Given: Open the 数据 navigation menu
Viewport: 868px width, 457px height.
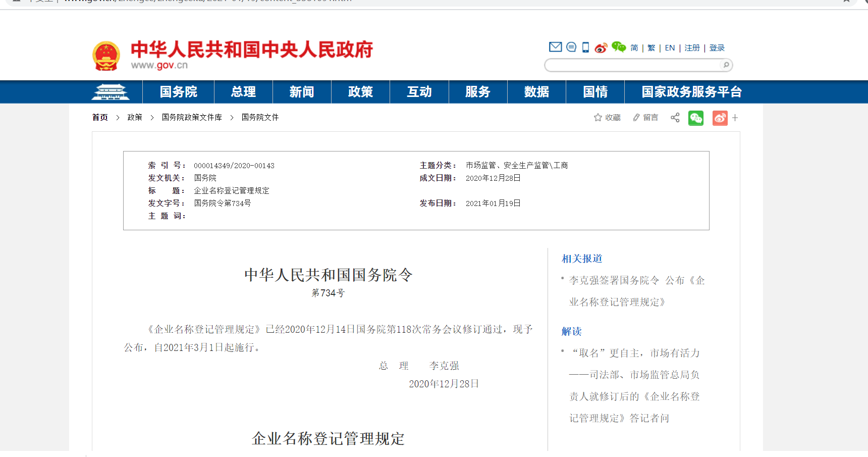Looking at the screenshot, I should click(x=536, y=92).
